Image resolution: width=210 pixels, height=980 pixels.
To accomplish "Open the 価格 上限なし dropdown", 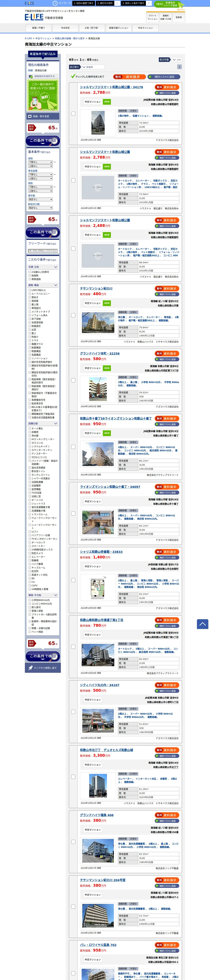I will (40, 166).
